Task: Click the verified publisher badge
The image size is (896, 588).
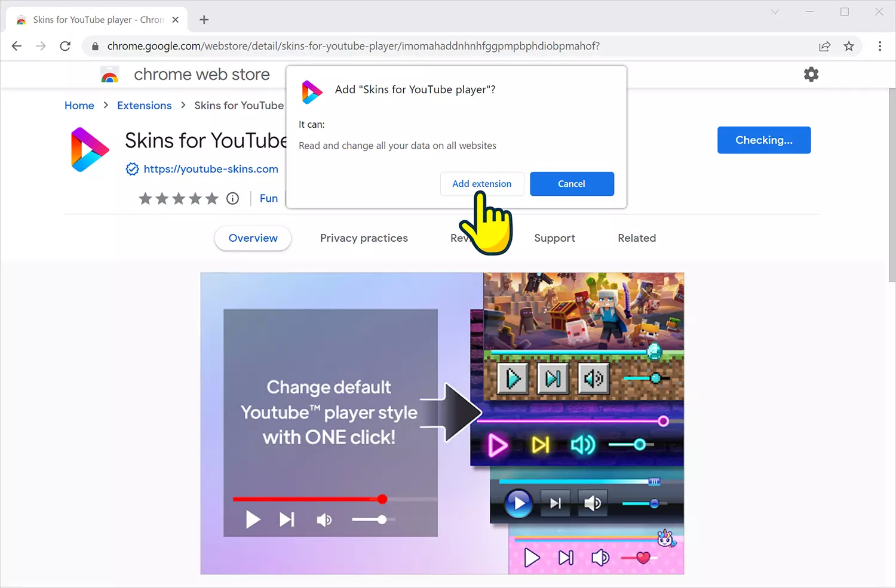Action: click(133, 169)
